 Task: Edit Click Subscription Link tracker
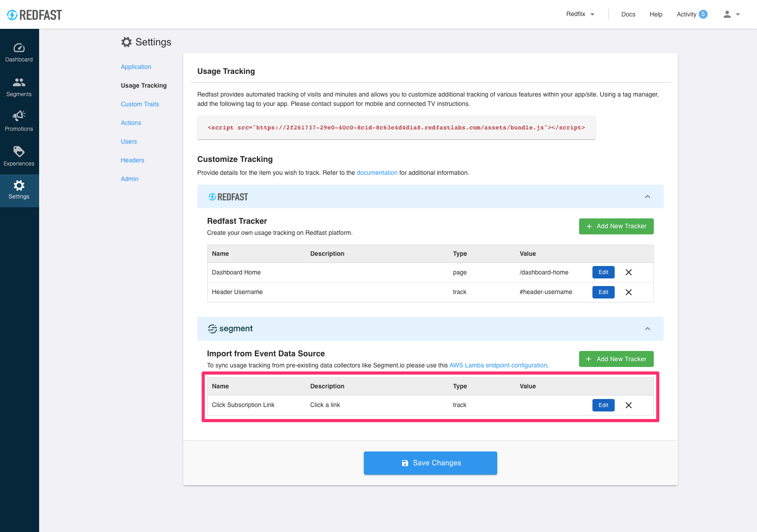pos(603,405)
